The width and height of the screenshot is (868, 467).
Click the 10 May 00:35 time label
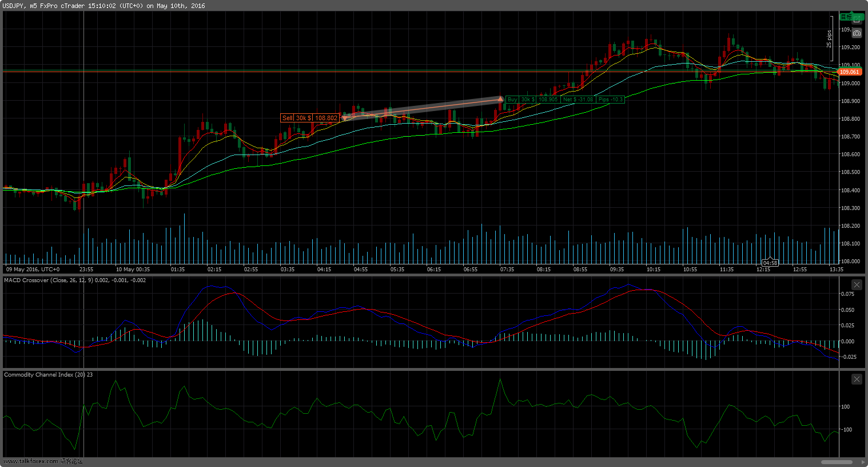click(x=133, y=269)
